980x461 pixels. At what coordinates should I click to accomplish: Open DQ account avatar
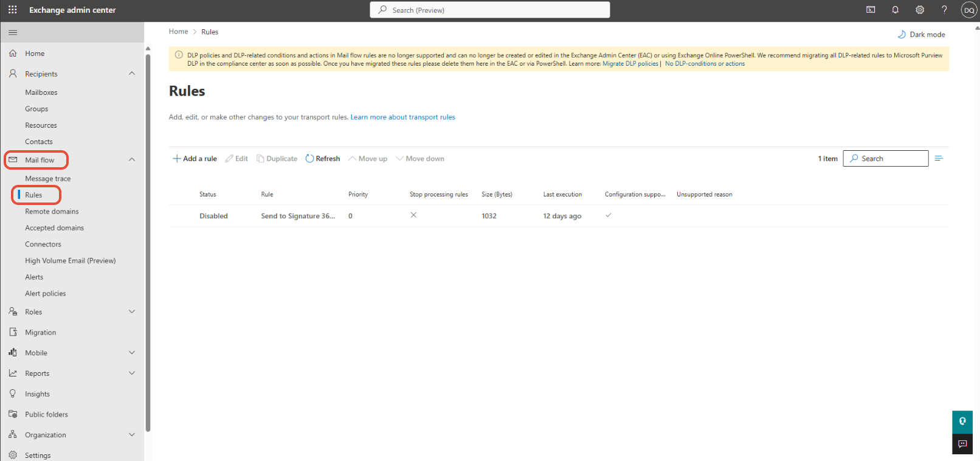(969, 10)
